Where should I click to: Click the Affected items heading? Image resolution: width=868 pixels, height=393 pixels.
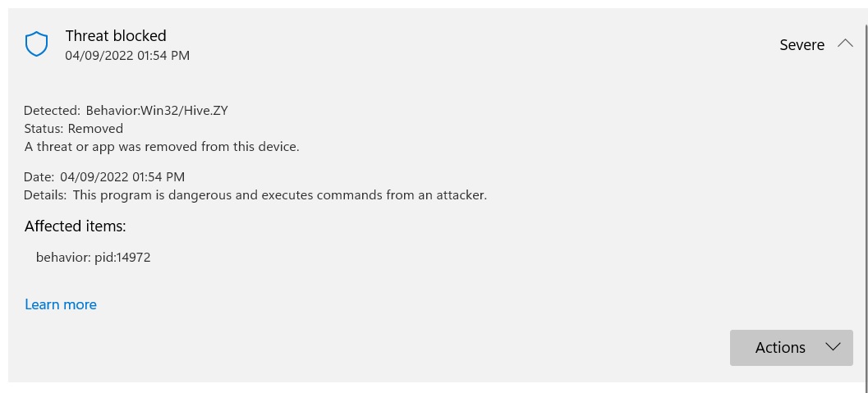[76, 226]
